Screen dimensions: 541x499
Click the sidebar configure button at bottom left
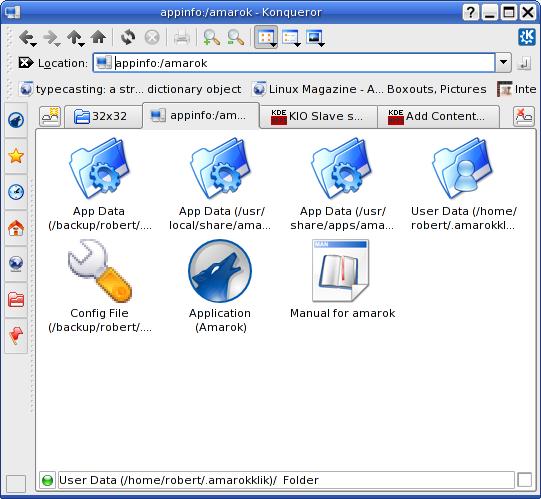pos(16,483)
